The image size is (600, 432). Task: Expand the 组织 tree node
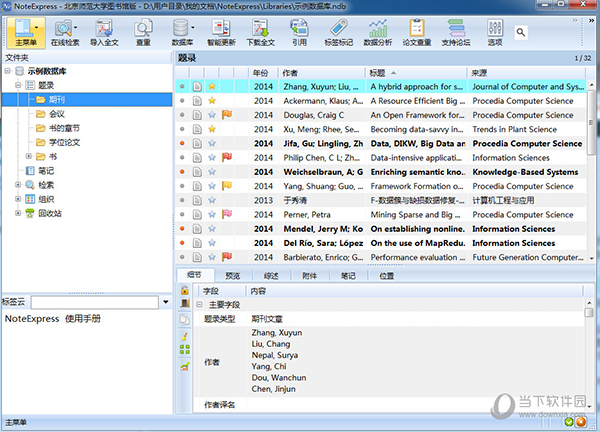pyautogui.click(x=18, y=199)
